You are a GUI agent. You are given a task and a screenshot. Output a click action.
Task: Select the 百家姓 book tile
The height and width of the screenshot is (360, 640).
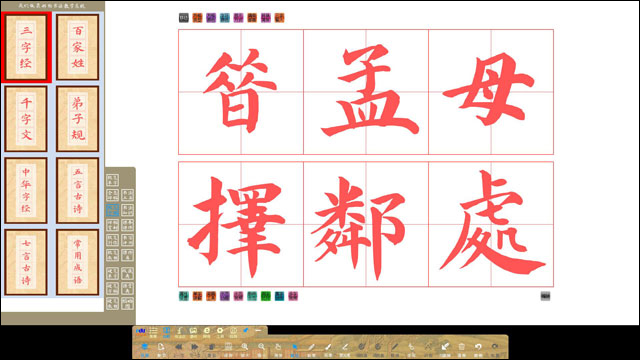click(78, 47)
